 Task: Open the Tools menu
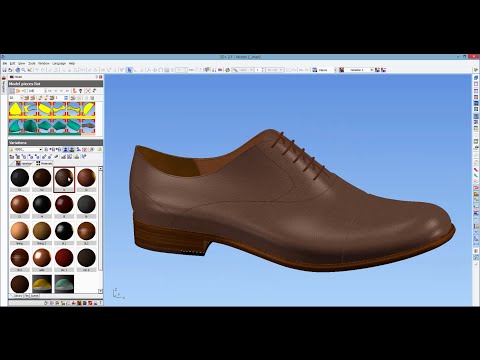(32, 63)
